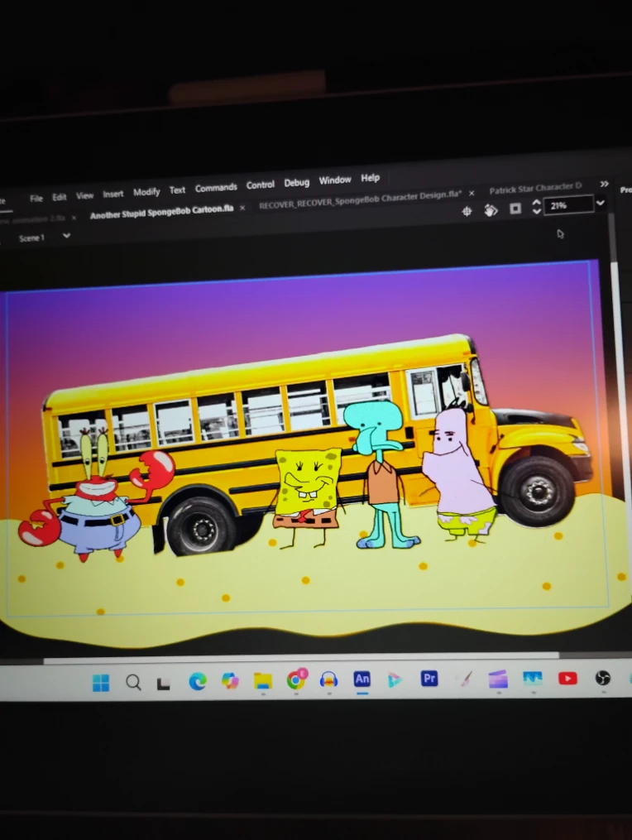Open the Photos app from taskbar
The height and width of the screenshot is (840, 632).
coord(533,679)
